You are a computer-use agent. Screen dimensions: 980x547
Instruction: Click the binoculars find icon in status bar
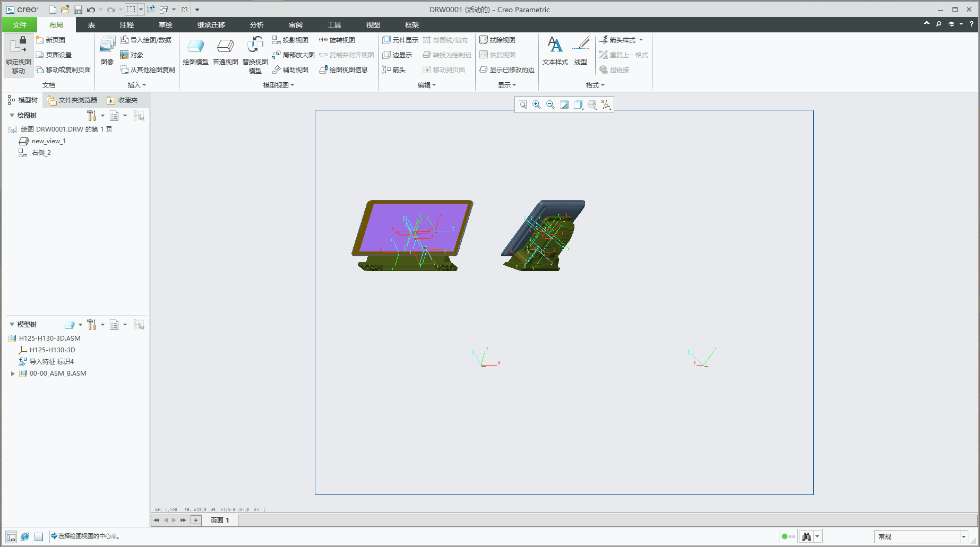806,536
